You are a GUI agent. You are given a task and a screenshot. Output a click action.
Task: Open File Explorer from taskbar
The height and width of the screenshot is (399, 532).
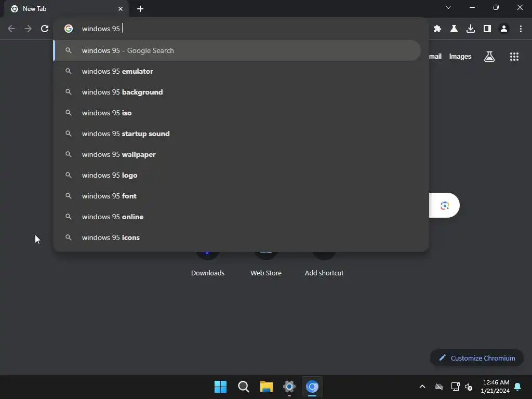(x=267, y=387)
